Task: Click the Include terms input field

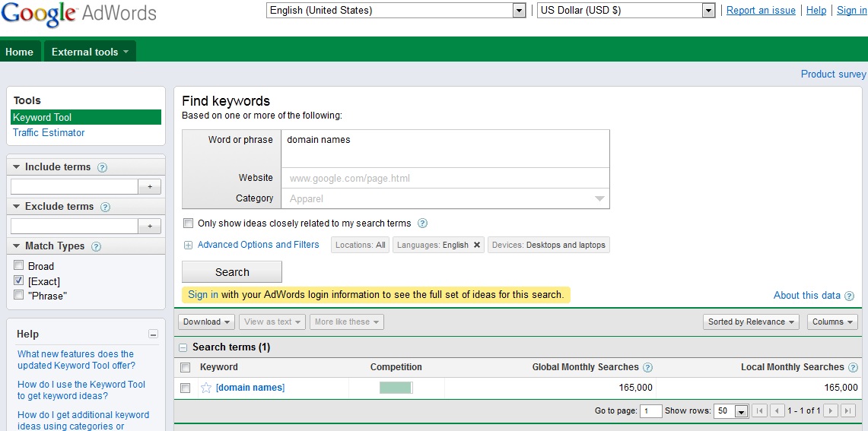Action: click(x=75, y=187)
